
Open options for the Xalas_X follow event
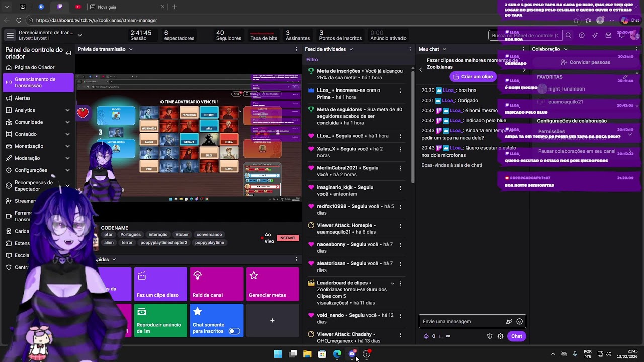(x=400, y=149)
